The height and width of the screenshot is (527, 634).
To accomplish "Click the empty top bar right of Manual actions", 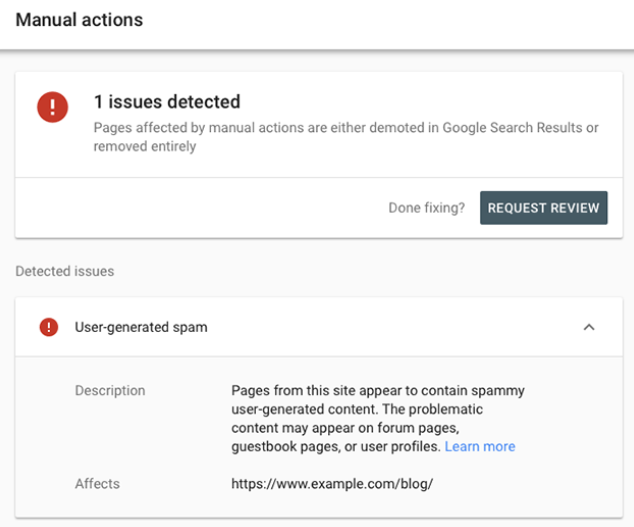I will point(400,20).
